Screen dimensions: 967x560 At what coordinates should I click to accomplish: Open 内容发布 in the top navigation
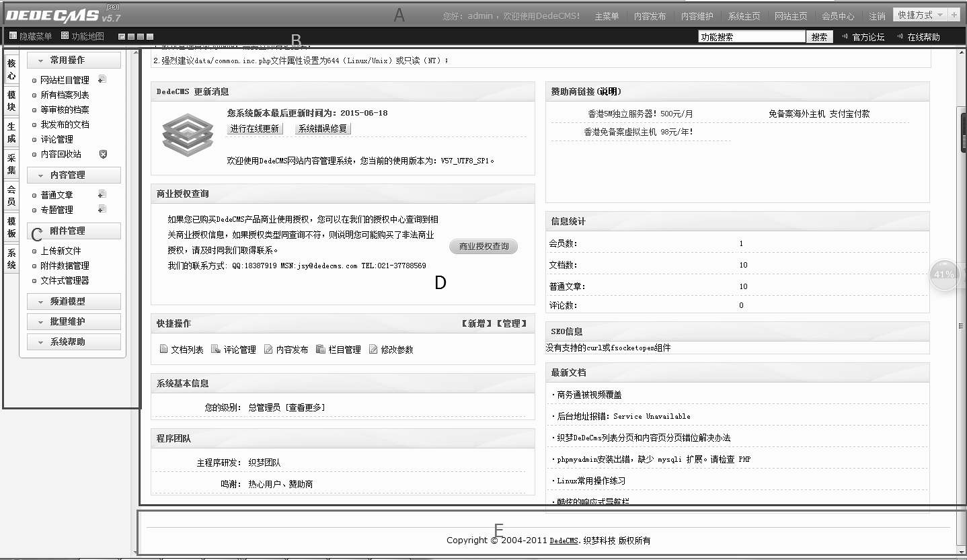650,16
